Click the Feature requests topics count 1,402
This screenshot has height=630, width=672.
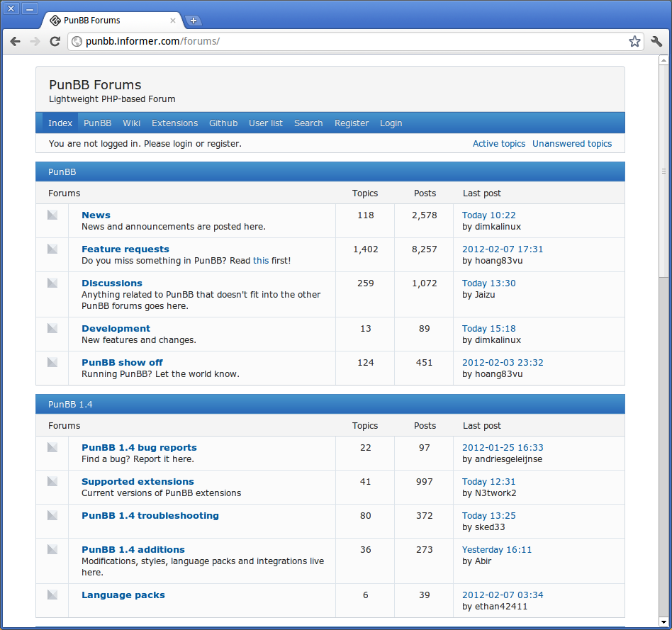(365, 249)
